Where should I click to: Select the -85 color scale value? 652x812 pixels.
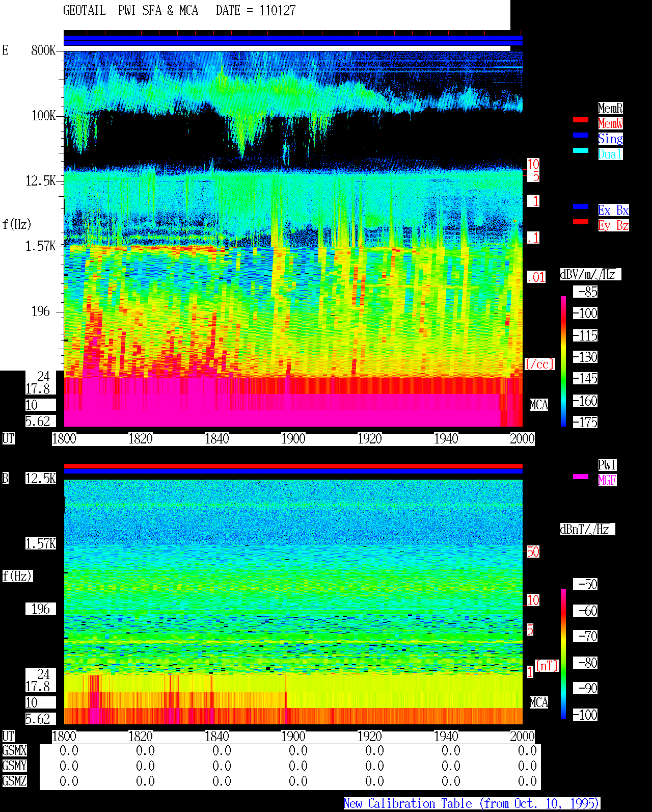[585, 292]
